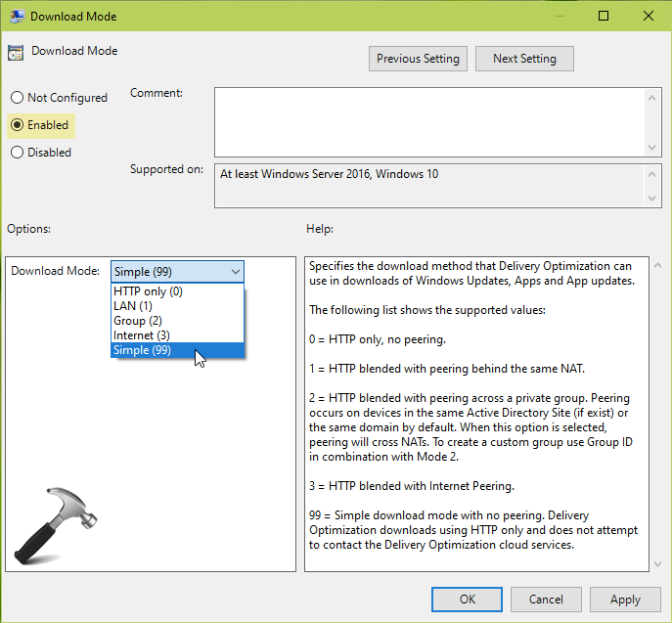Click inside the Comment text field
This screenshot has height=623, width=672.
point(428,120)
